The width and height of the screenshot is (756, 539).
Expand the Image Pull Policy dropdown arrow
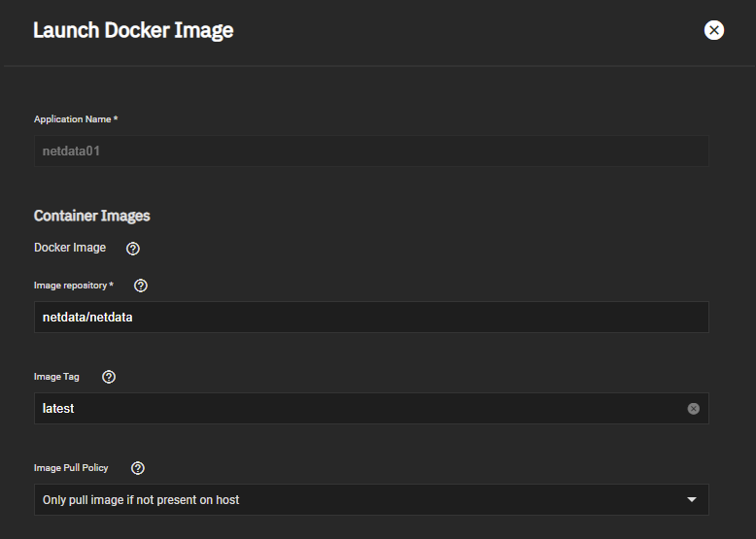pos(692,500)
